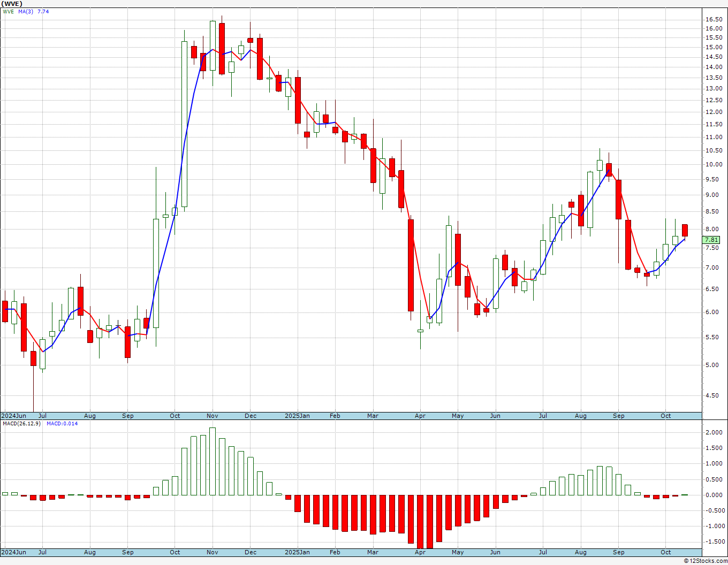The width and height of the screenshot is (728, 565).
Task: Select the 14.00 price axis label
Action: point(714,67)
